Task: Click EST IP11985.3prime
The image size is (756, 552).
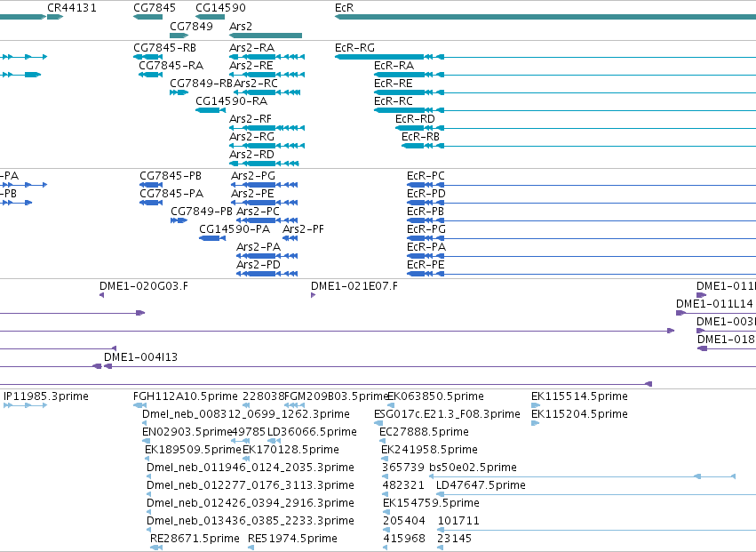Action: point(46,396)
